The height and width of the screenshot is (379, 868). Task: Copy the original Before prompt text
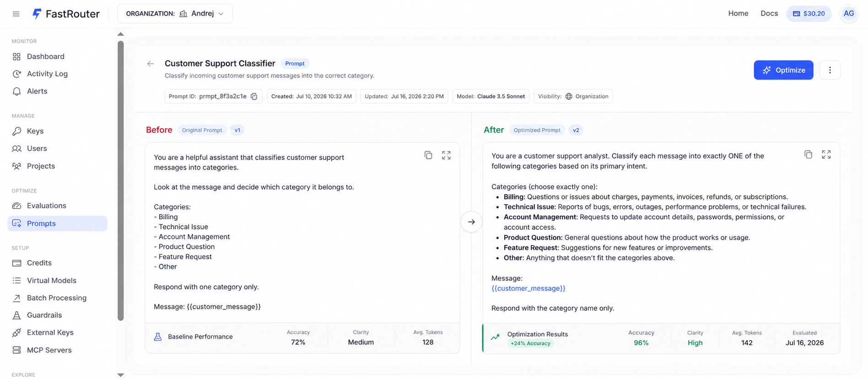(x=428, y=155)
